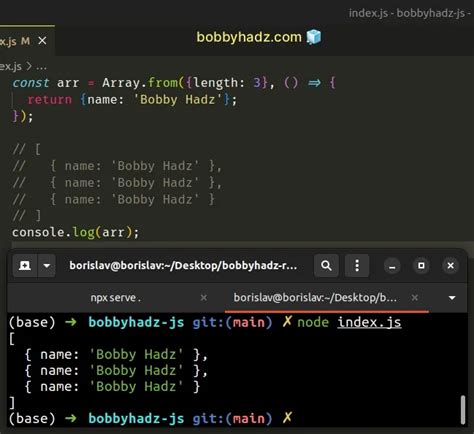Close the terminal window
474x434 pixels.
[450, 266]
